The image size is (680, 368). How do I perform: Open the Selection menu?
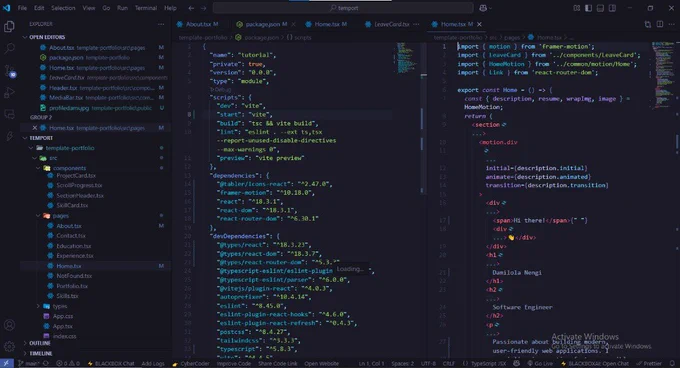[63, 8]
